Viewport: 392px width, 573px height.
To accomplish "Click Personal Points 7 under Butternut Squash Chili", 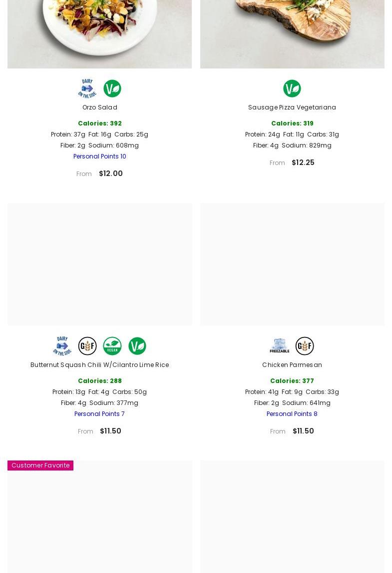I will click(x=100, y=413).
